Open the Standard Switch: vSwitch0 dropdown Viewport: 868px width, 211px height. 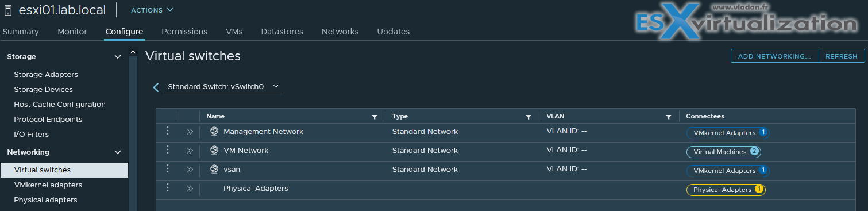pyautogui.click(x=223, y=87)
